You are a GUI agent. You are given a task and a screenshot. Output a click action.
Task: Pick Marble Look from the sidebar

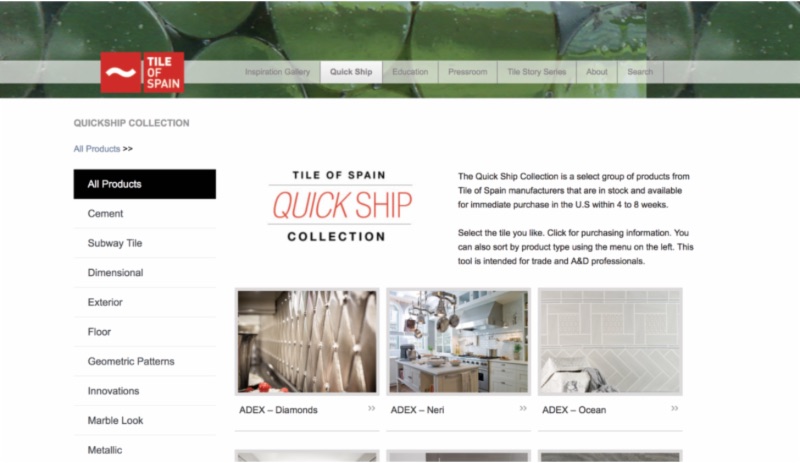coord(144,421)
